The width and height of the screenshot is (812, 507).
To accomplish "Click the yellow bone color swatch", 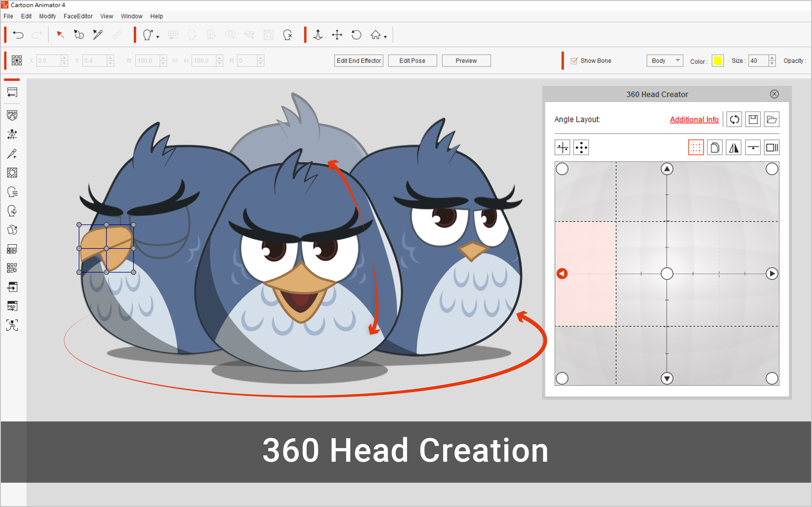I will point(717,61).
